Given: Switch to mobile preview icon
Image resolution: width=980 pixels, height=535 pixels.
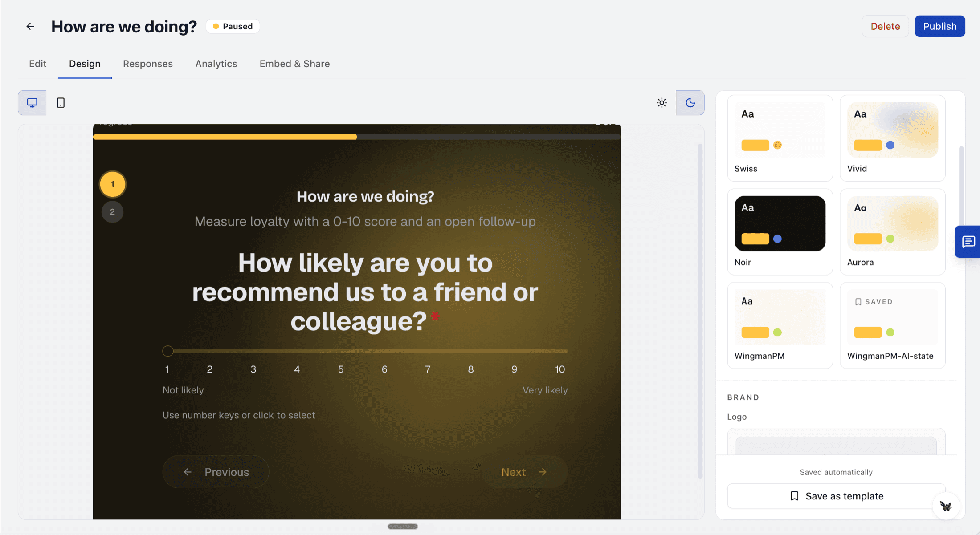Looking at the screenshot, I should point(61,103).
